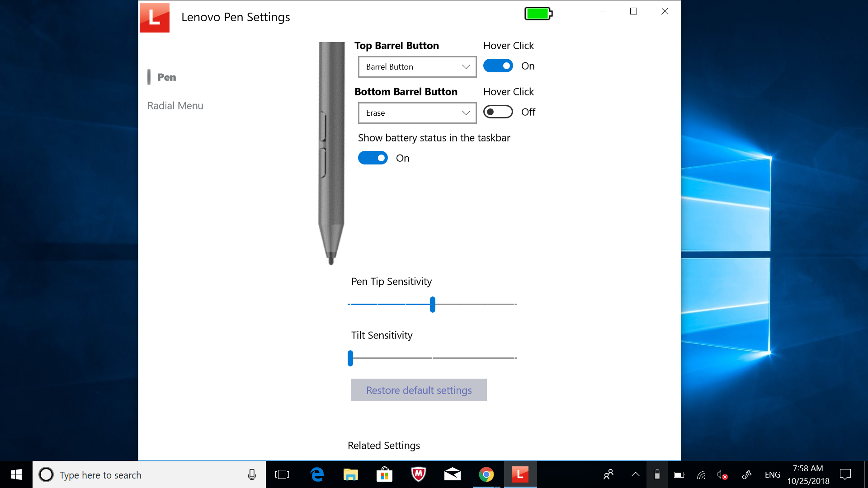Open the Top Barrel Button dropdown
This screenshot has width=868, height=488.
coord(417,67)
